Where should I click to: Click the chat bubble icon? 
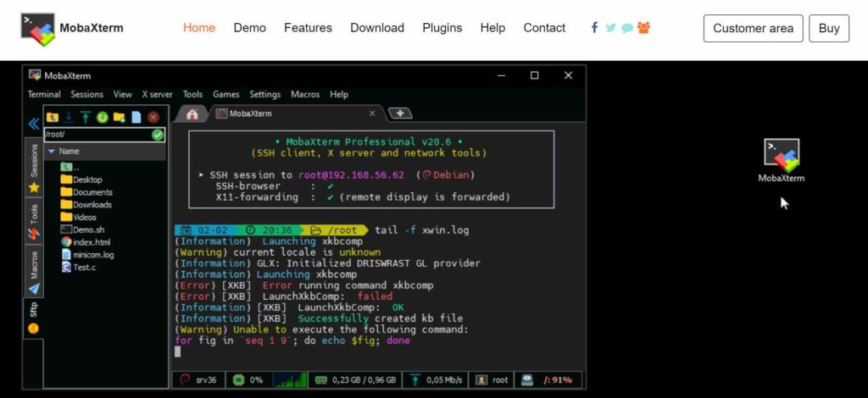(626, 28)
